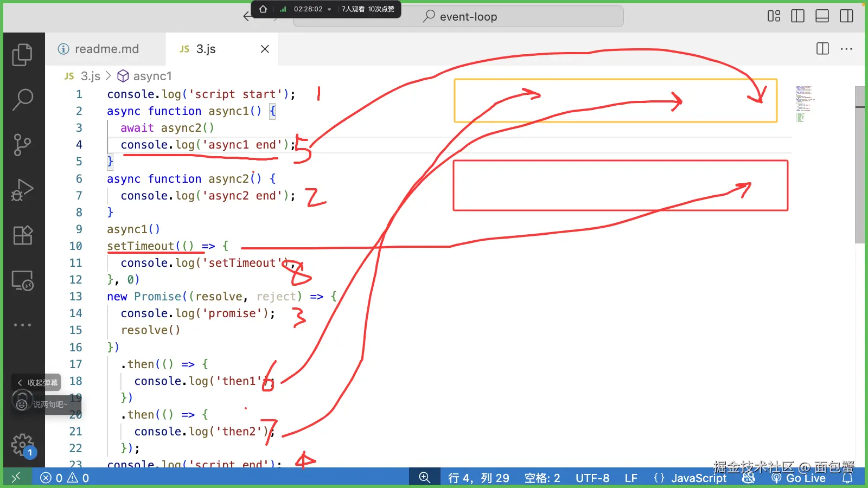Click line number 16 in the gutter
The height and width of the screenshot is (488, 868).
[x=76, y=347]
